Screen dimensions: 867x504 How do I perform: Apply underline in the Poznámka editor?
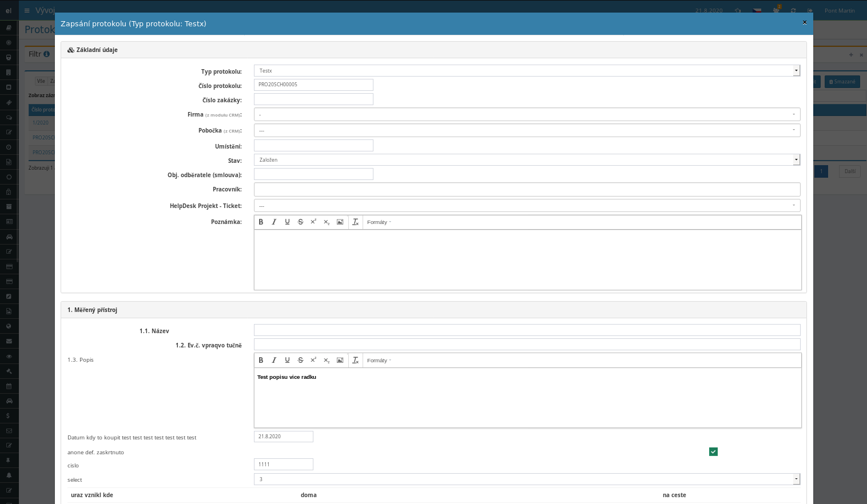[287, 222]
